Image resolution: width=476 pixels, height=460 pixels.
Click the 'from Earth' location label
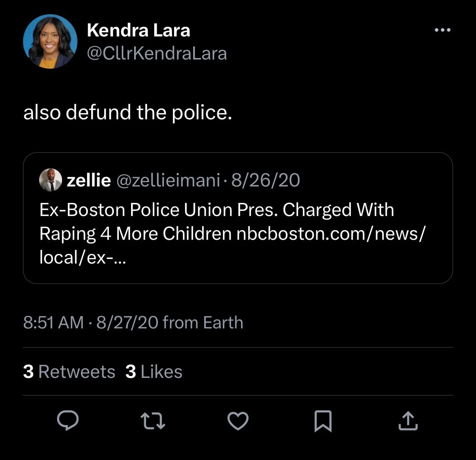203,322
